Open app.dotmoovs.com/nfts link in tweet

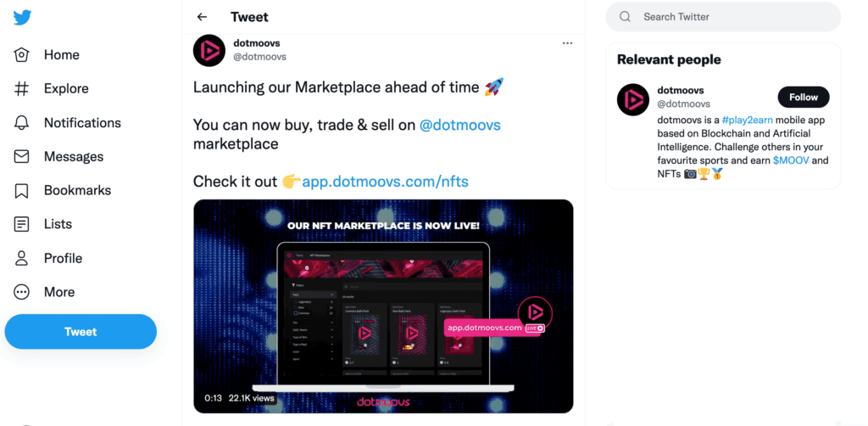pyautogui.click(x=385, y=182)
